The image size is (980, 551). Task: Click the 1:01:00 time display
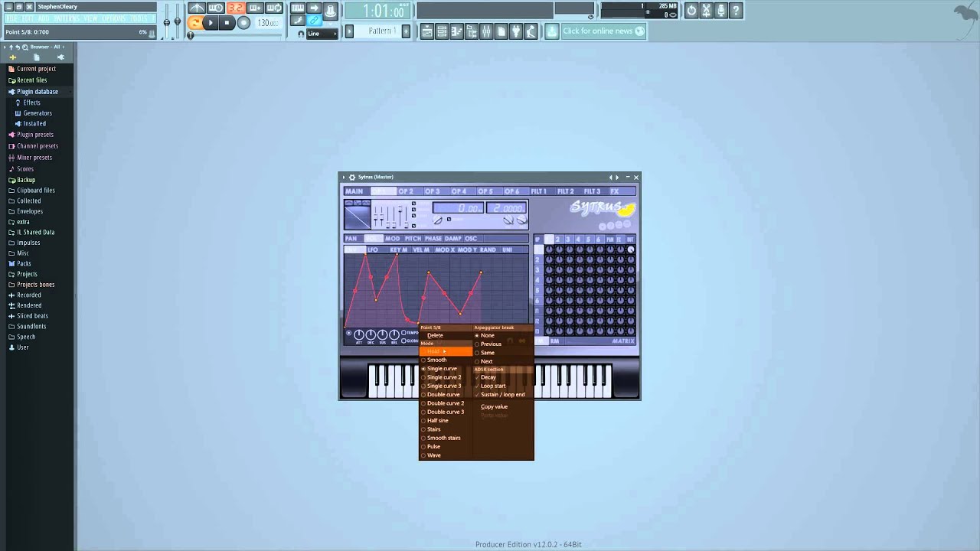377,11
